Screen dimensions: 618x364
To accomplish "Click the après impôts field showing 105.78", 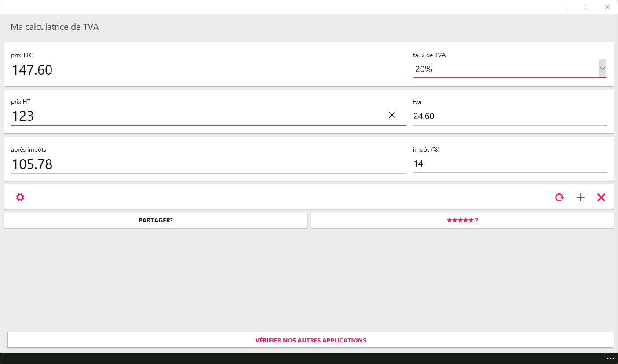I will click(x=208, y=164).
